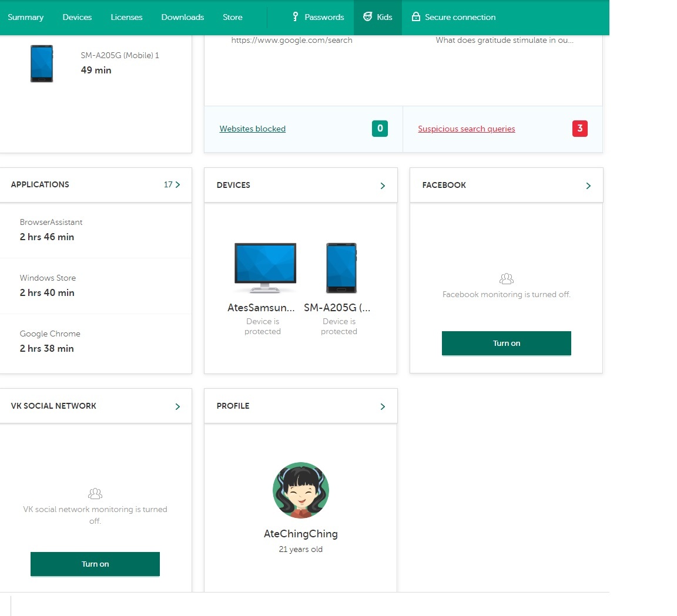Click the APPLICATIONS card heading
This screenshot has width=677, height=616.
tap(40, 184)
